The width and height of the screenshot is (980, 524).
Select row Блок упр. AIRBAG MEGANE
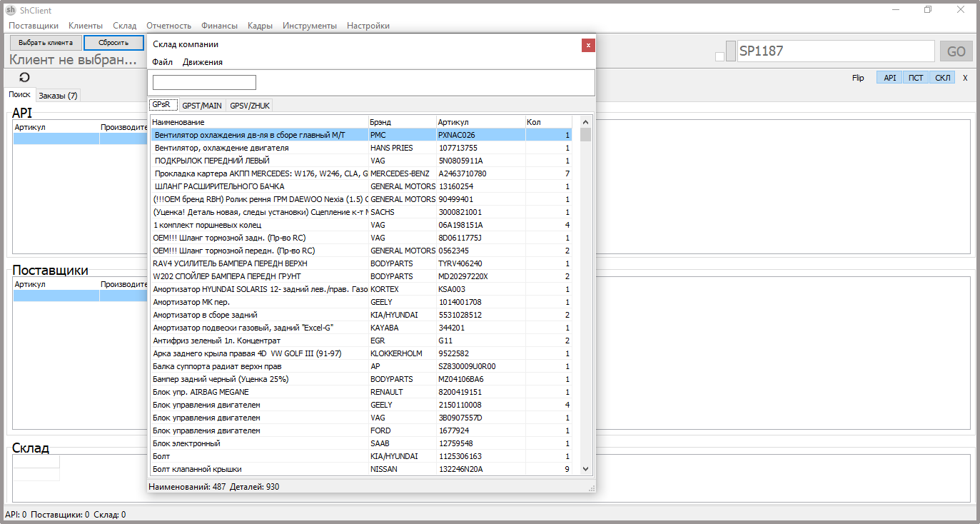coord(361,392)
